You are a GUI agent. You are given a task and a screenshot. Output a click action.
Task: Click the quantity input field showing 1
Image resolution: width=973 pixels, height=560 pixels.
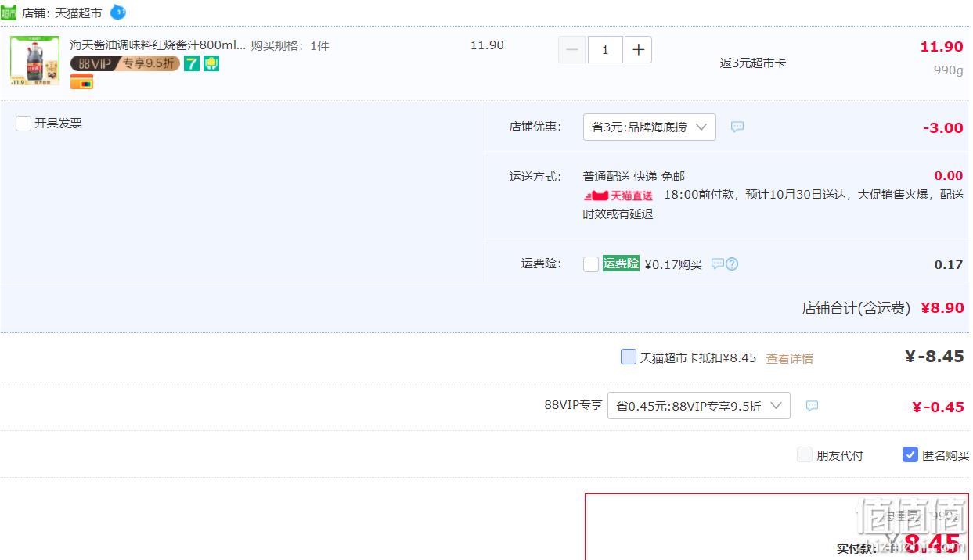click(605, 50)
